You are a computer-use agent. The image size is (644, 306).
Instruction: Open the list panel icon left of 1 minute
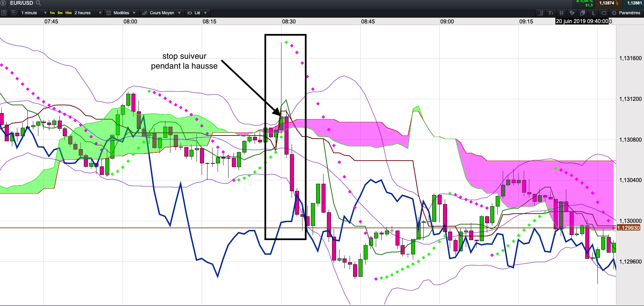pyautogui.click(x=4, y=13)
